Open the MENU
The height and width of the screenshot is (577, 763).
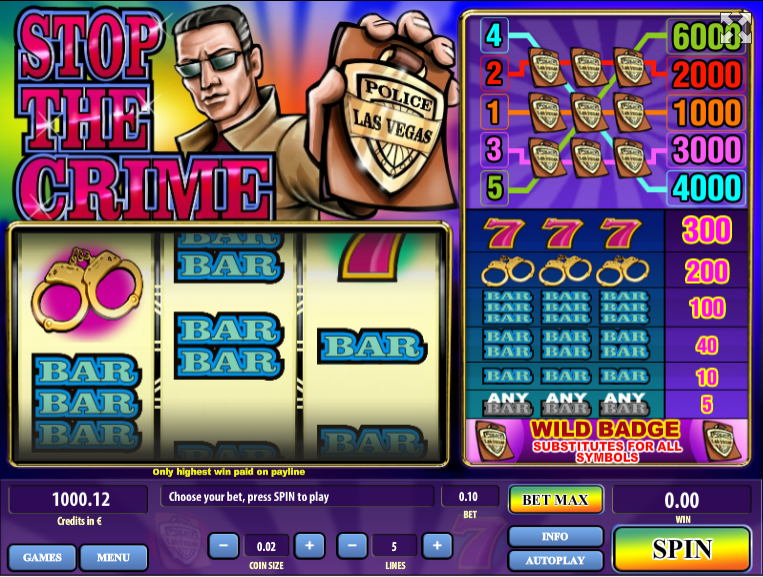[113, 557]
